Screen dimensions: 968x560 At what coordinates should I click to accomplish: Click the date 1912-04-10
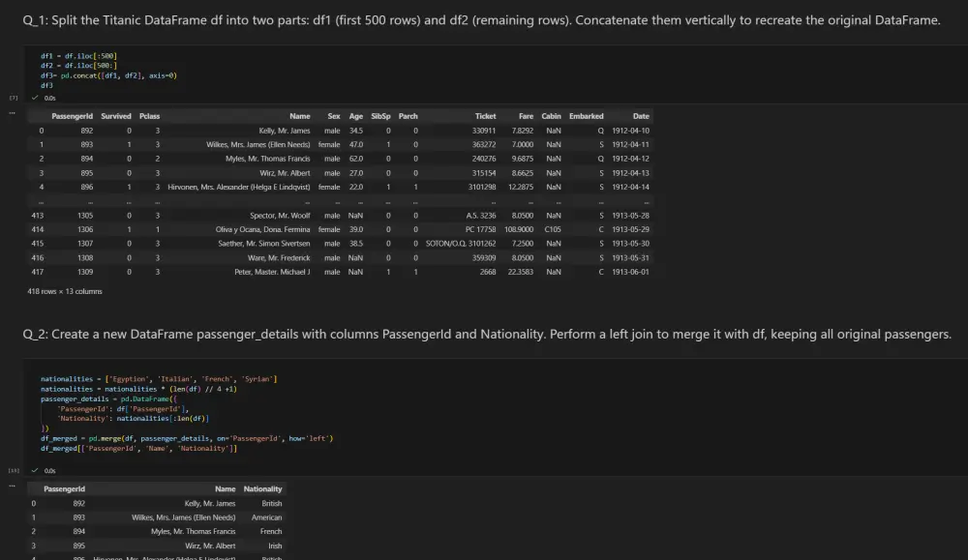click(x=630, y=131)
